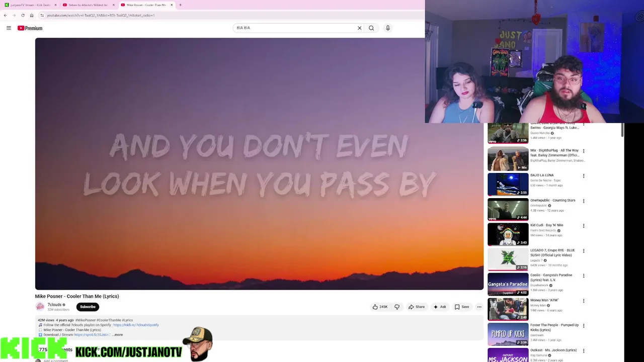Screen dimensions: 644x362
Task: Open options menu for Ms. Jackson video
Action: pos(584,350)
